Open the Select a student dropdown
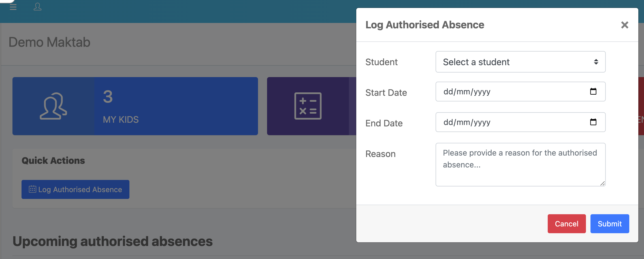 [x=521, y=62]
